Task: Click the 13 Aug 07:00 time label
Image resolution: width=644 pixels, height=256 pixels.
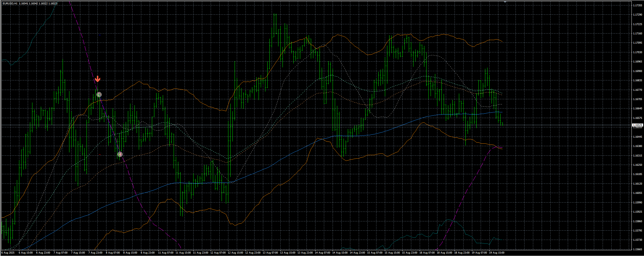Action: coord(270,253)
